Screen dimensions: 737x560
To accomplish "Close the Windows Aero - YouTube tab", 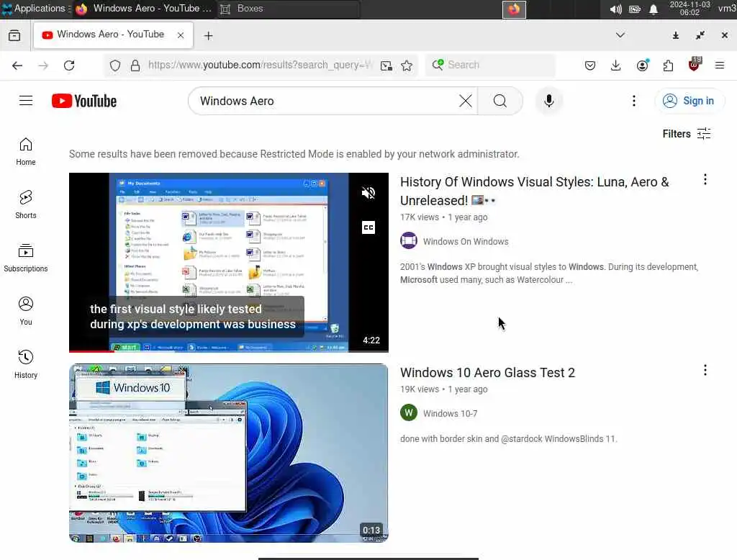I will click(x=181, y=35).
